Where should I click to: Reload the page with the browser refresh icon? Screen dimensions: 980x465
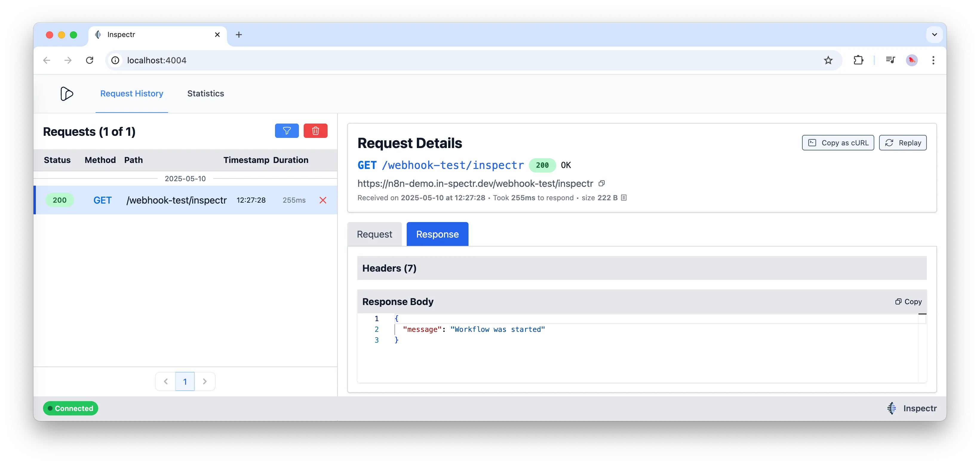point(90,60)
